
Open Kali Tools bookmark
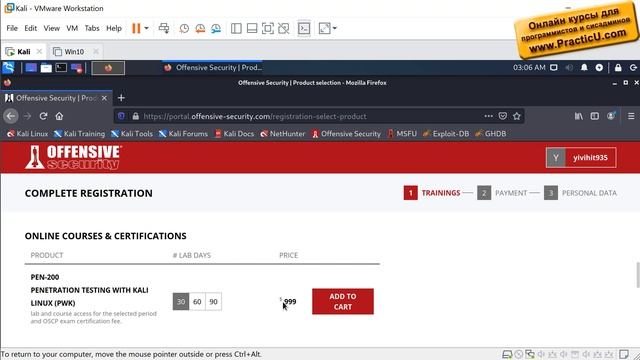[132, 133]
